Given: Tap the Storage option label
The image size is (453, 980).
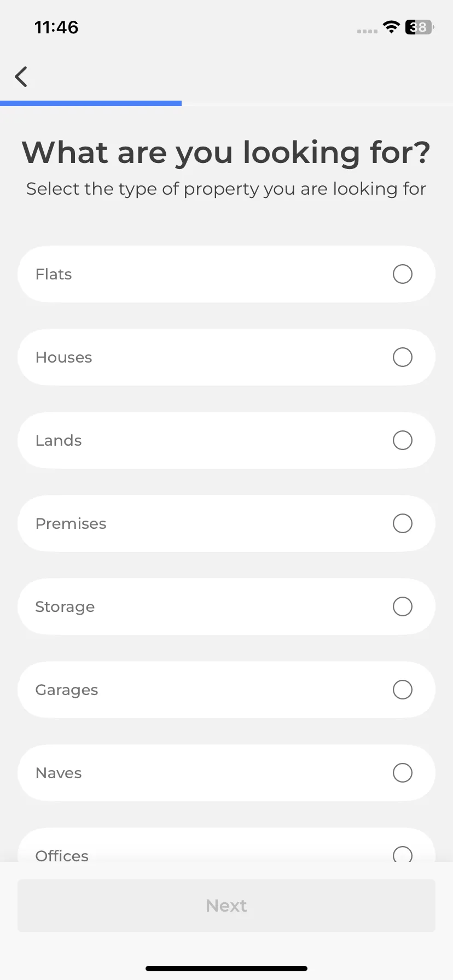Looking at the screenshot, I should [65, 607].
